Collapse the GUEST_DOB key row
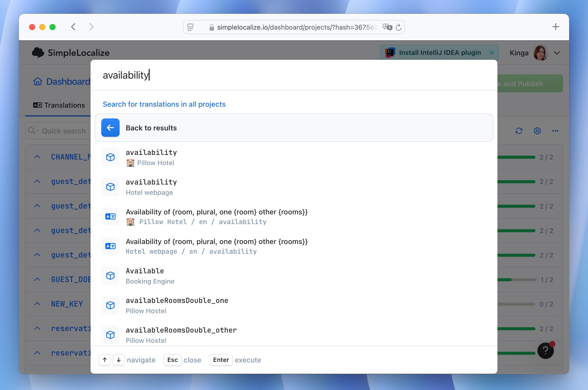 pyautogui.click(x=37, y=279)
